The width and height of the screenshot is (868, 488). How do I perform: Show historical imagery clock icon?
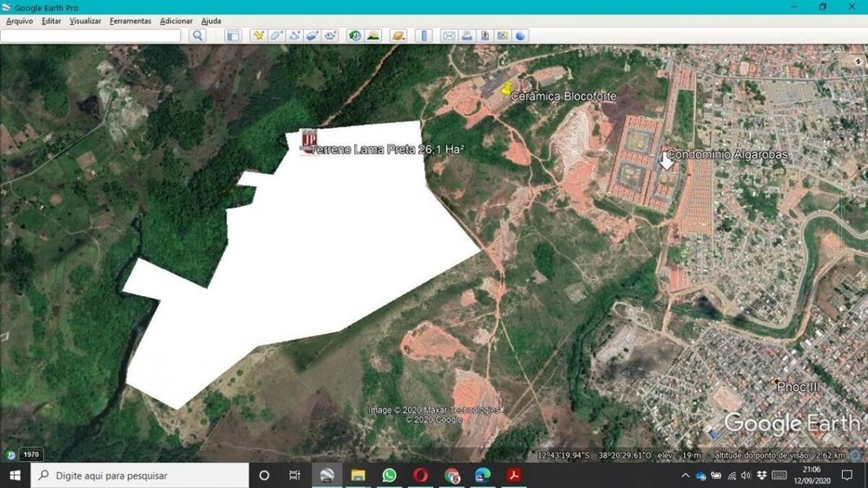[x=355, y=36]
